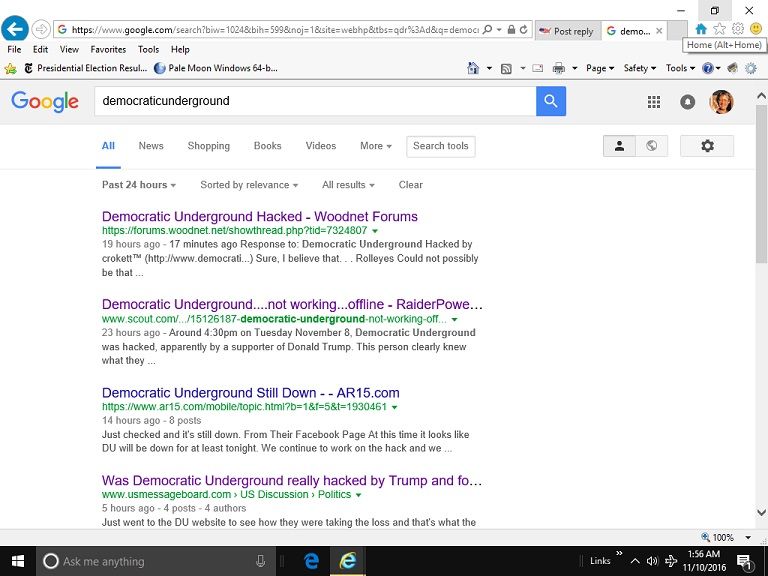The height and width of the screenshot is (576, 768).
Task: Click Add to Favorites bar star icon
Action: point(10,68)
